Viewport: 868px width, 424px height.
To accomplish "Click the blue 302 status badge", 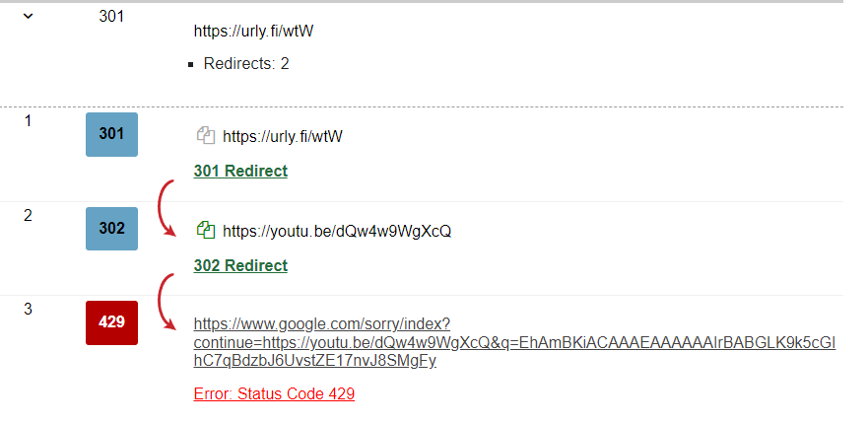I will tap(111, 229).
